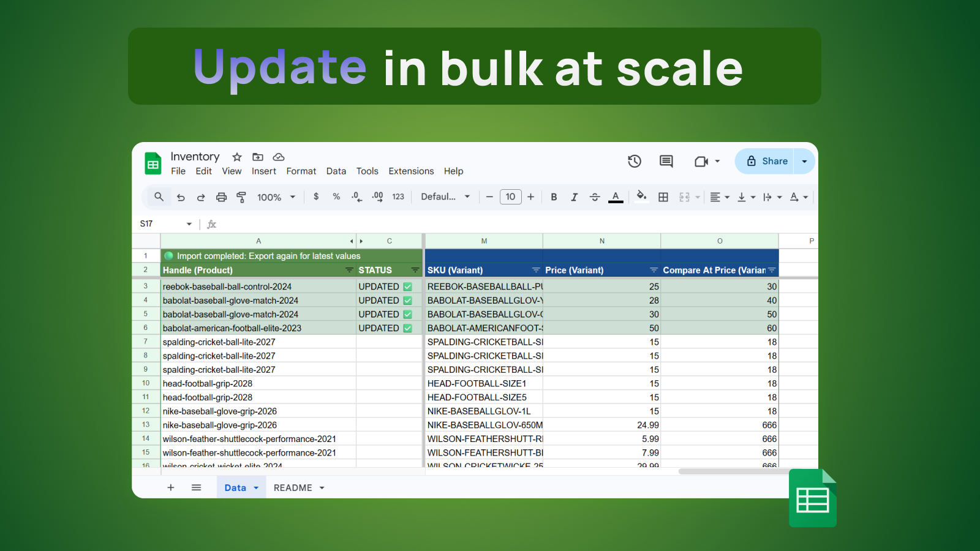This screenshot has height=551, width=980.
Task: Click the font size field
Action: 510,197
